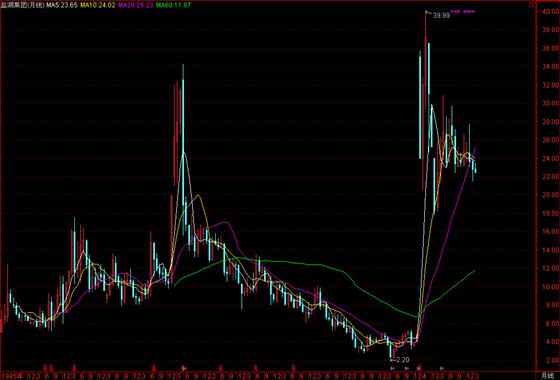Image resolution: width=560 pixels, height=380 pixels.
Task: Click the green MA60 line at right end
Action: pyautogui.click(x=474, y=271)
